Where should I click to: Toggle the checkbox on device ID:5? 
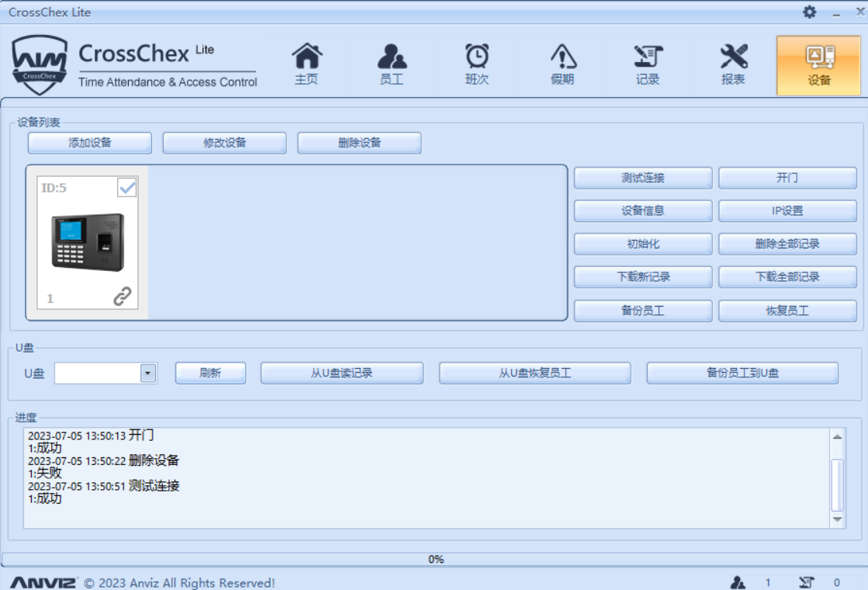pos(127,188)
